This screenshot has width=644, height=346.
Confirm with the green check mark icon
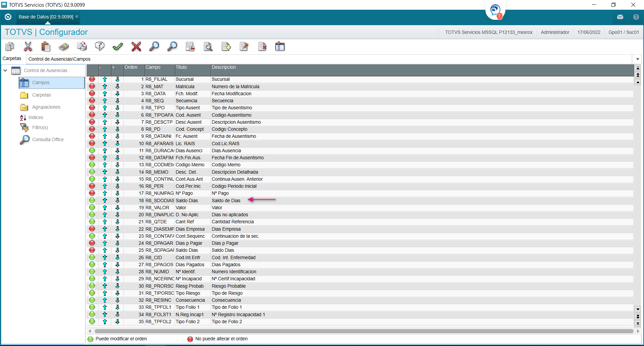click(118, 46)
